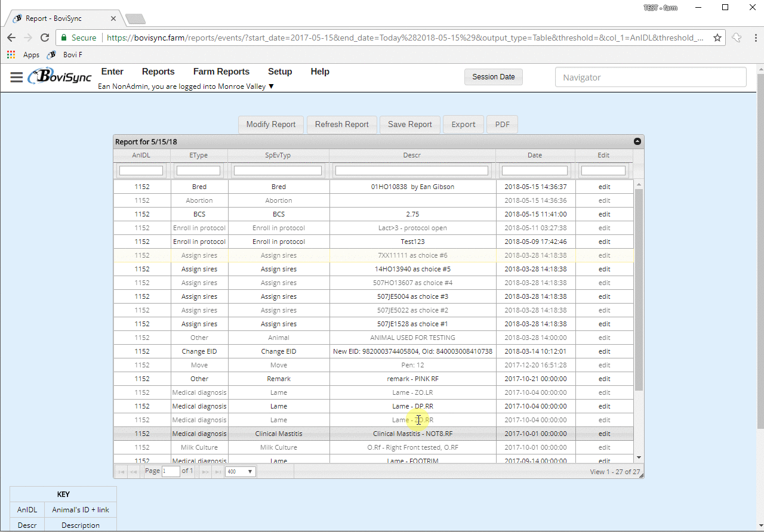764x532 pixels.
Task: Click Modify Report
Action: point(271,125)
